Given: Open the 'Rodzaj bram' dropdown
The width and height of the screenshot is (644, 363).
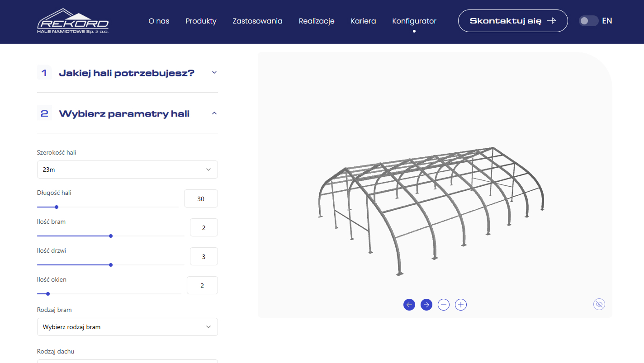Looking at the screenshot, I should tap(127, 327).
